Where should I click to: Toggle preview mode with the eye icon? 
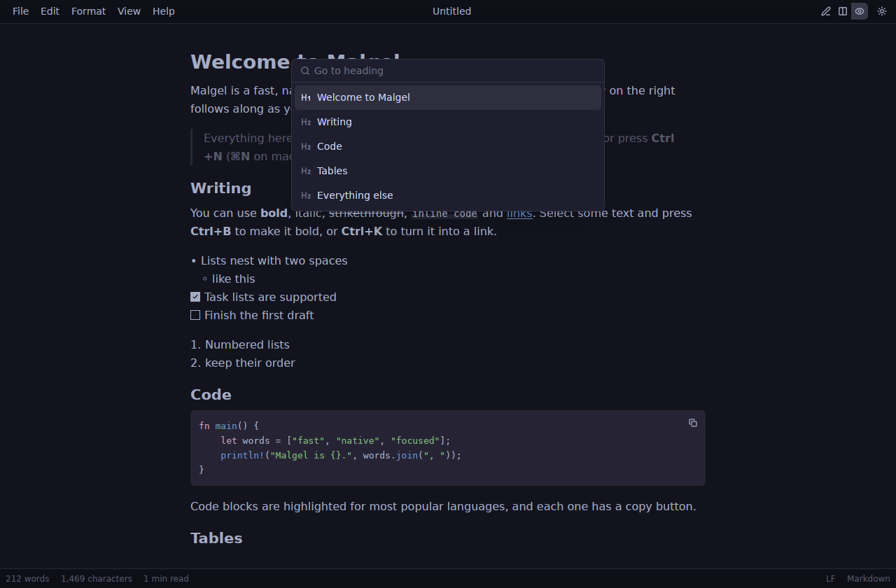860,11
